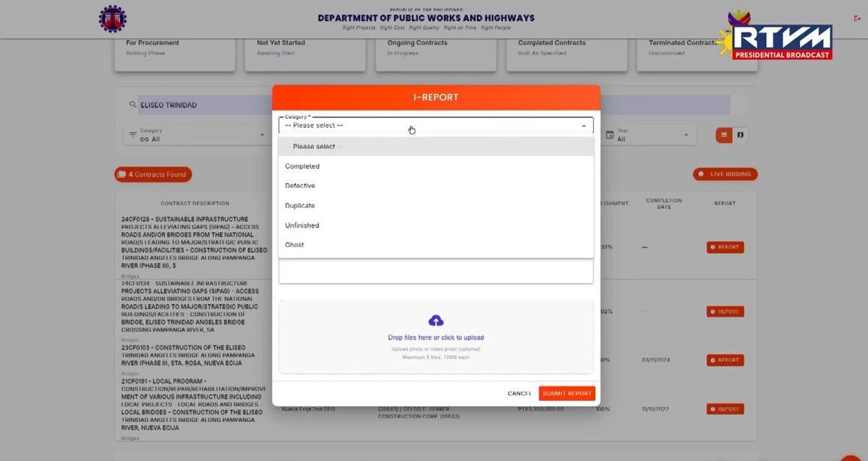Image resolution: width=868 pixels, height=461 pixels.
Task: Click the Live Bidding button
Action: [725, 174]
